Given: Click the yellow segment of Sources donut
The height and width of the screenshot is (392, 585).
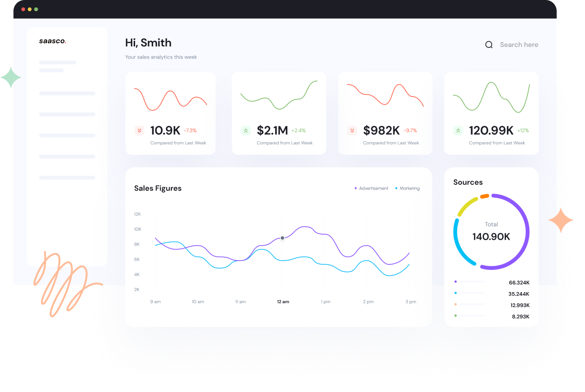Looking at the screenshot, I should [467, 206].
